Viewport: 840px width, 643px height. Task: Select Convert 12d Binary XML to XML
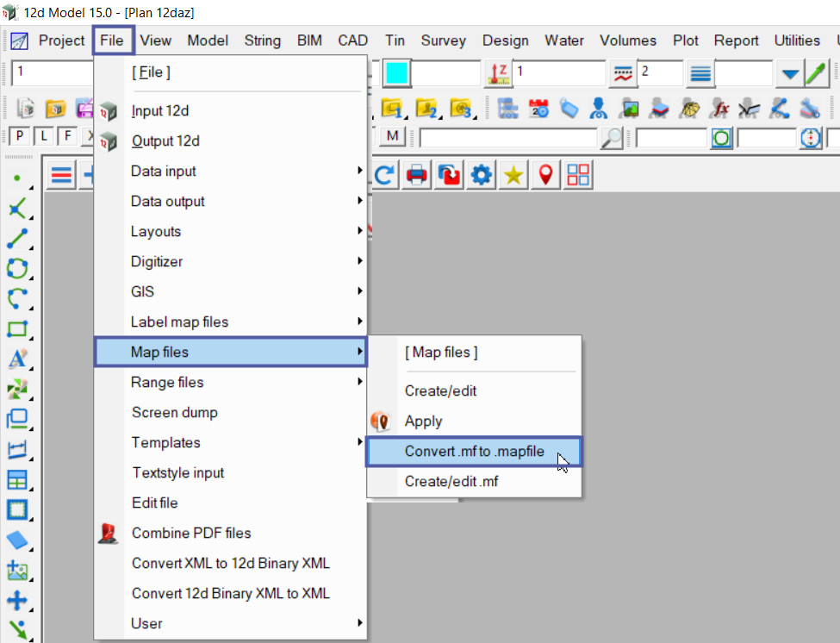230,593
